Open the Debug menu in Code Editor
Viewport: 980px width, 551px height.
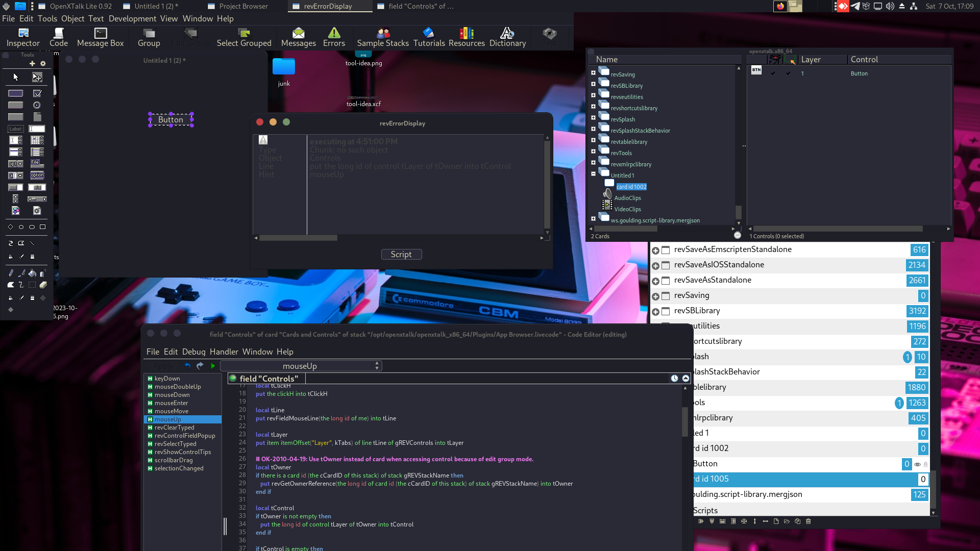193,352
